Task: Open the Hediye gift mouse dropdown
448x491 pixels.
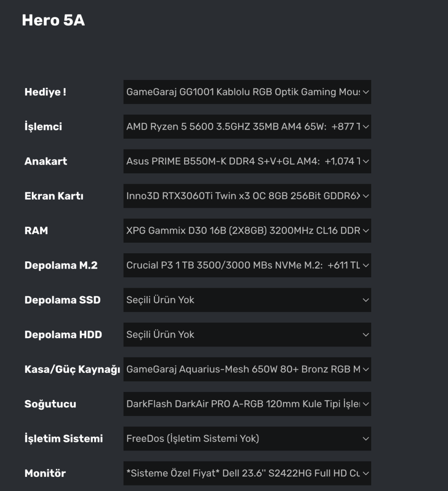Action: [247, 92]
